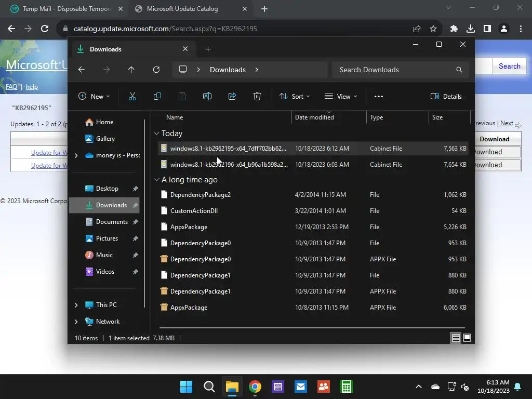Click the Chrome address bar URL
532x399 pixels.
pos(165,29)
